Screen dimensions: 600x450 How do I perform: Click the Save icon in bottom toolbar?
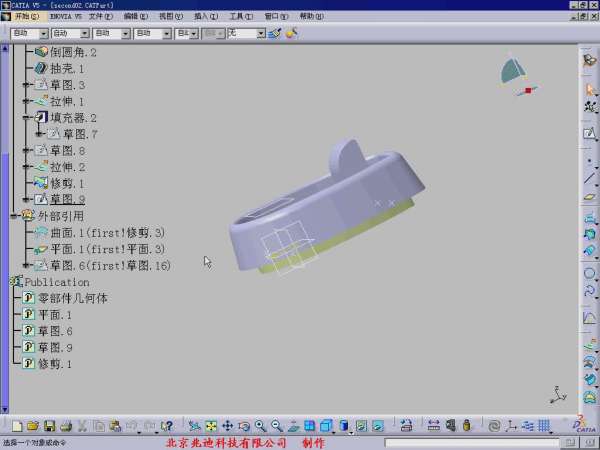[49, 426]
